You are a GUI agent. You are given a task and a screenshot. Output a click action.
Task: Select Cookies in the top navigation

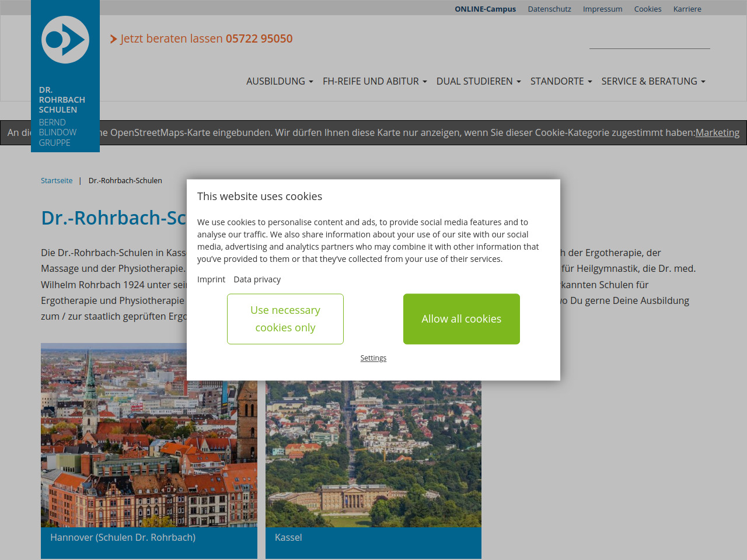pyautogui.click(x=647, y=9)
